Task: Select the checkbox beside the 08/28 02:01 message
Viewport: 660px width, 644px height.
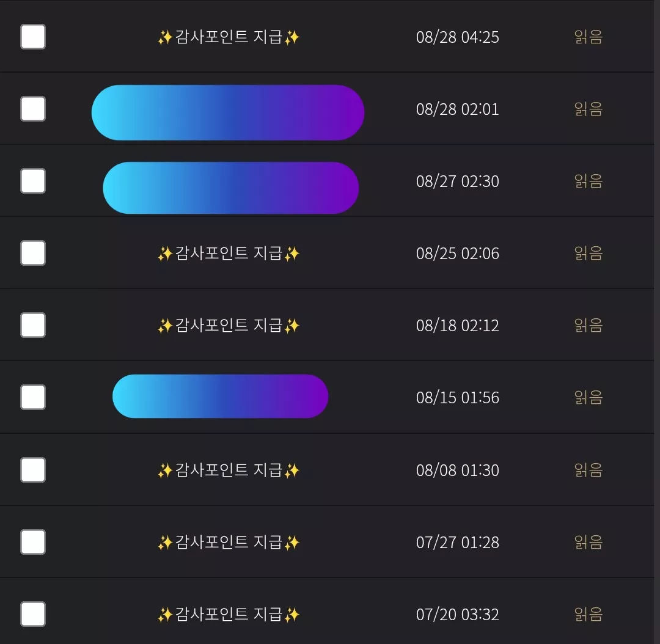Action: click(33, 109)
